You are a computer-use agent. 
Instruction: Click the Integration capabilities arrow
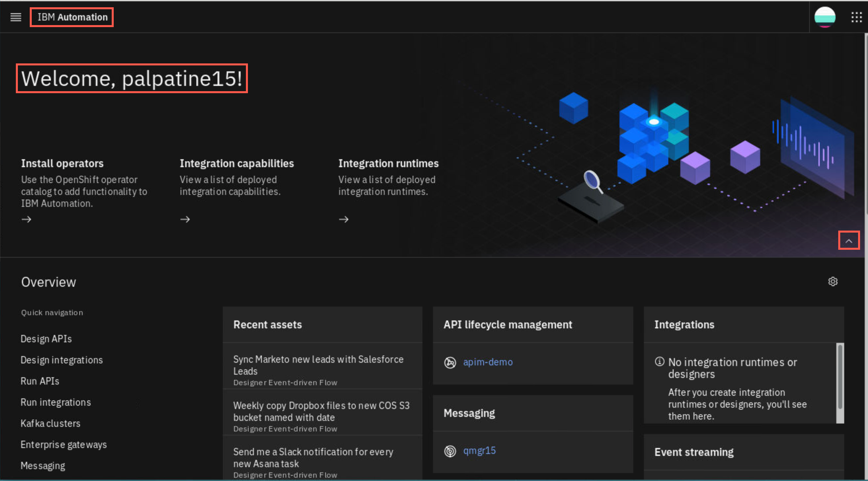pos(185,219)
